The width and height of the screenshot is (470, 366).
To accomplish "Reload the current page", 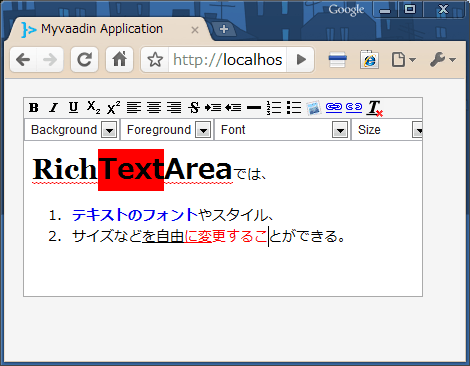I will [x=85, y=60].
